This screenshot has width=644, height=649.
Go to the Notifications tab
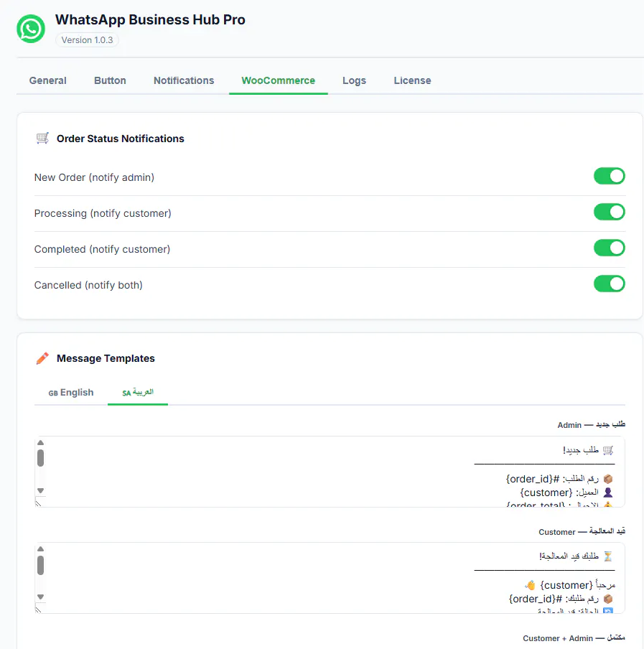coord(184,80)
